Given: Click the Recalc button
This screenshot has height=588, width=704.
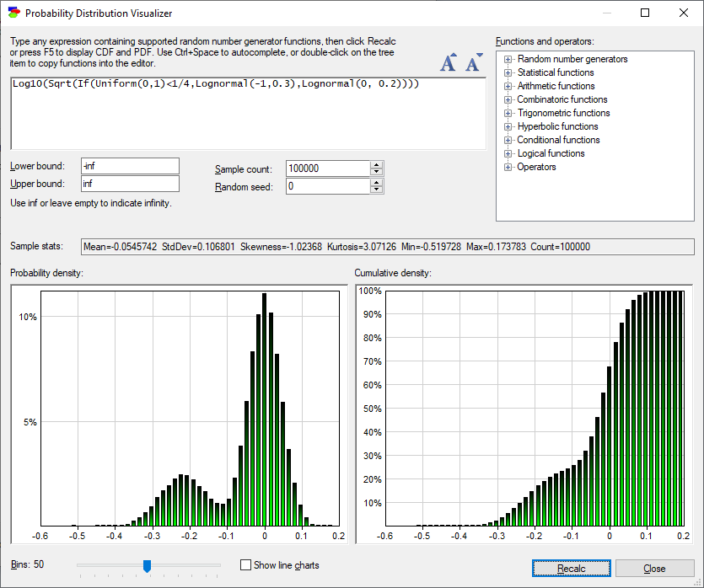Looking at the screenshot, I should (571, 569).
